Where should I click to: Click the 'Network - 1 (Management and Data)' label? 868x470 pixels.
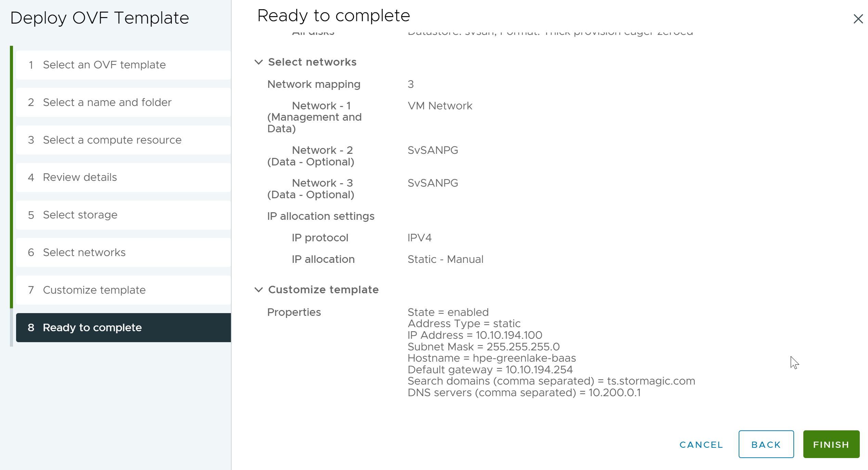point(314,117)
